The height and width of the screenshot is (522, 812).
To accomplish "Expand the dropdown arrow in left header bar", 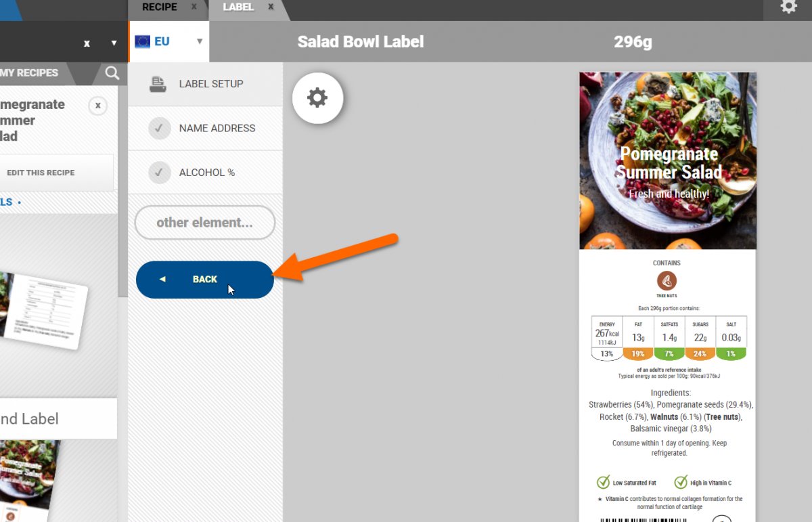I will point(114,43).
